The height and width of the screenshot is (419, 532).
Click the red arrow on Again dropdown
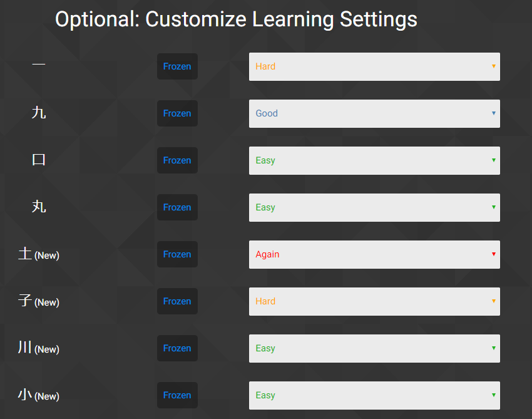click(494, 254)
